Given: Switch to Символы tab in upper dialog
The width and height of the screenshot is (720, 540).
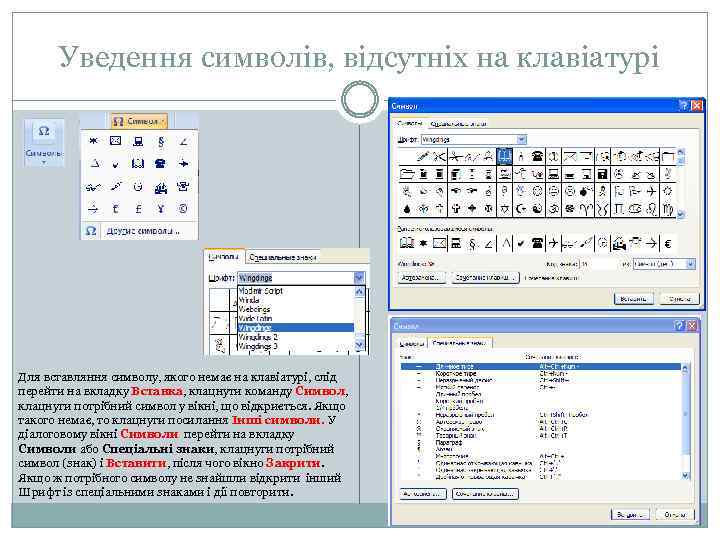Looking at the screenshot, I should 409,123.
